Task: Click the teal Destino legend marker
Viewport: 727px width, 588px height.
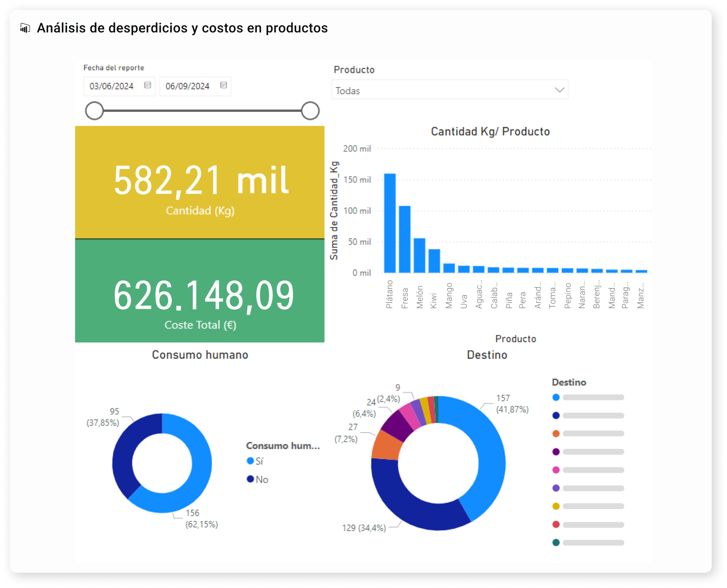Action: (556, 543)
